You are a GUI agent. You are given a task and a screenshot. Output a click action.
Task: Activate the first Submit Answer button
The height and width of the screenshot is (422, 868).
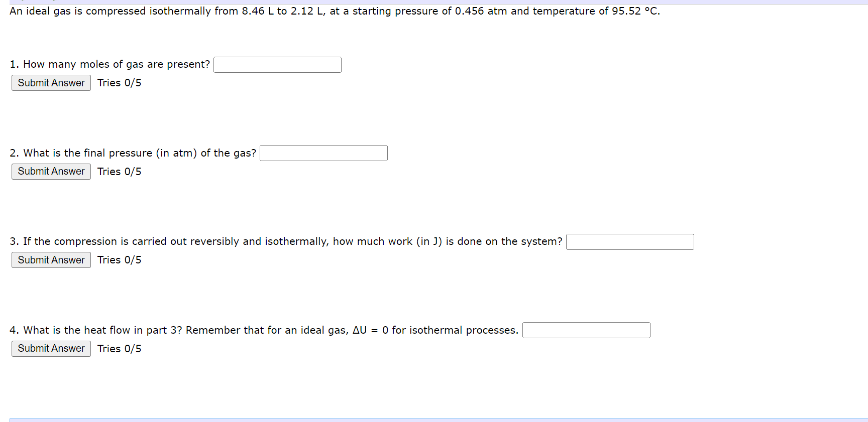pyautogui.click(x=50, y=82)
